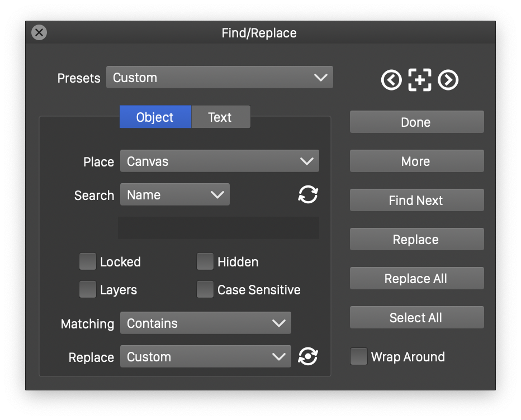Click the refresh icon beside Search Name

tap(308, 194)
